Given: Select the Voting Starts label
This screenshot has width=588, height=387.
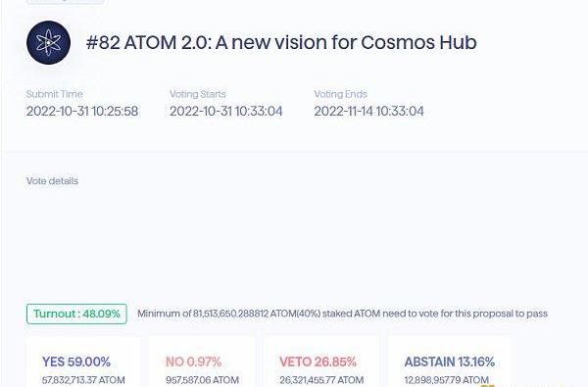Looking at the screenshot, I should pyautogui.click(x=198, y=94).
